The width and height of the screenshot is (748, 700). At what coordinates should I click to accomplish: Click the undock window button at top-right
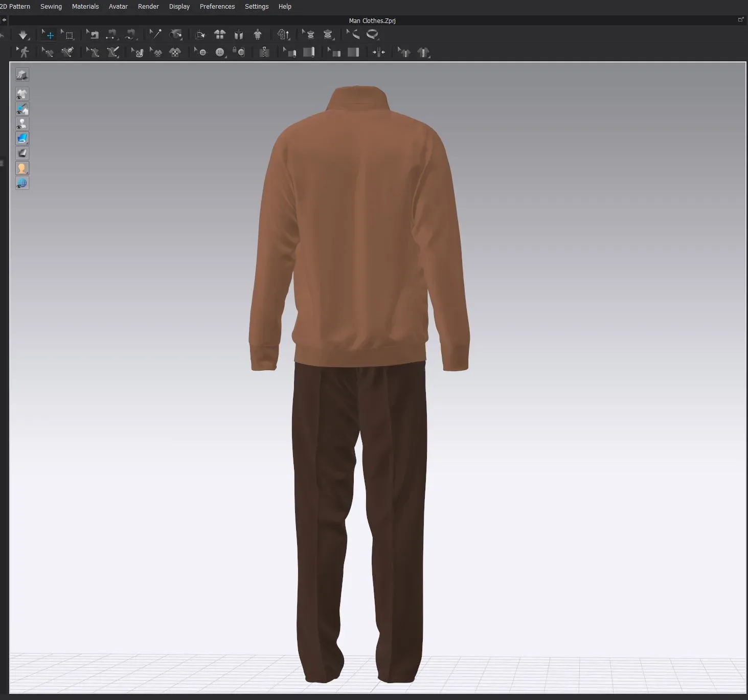click(x=740, y=20)
